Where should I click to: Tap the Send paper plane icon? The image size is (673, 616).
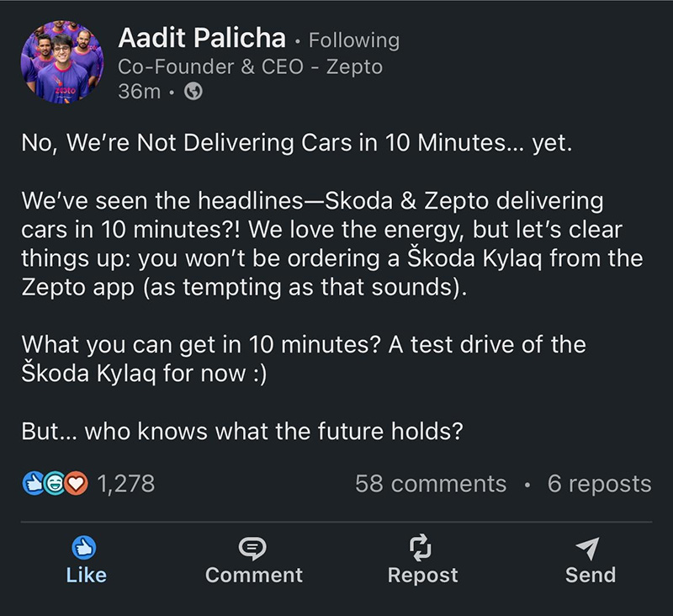click(x=588, y=548)
